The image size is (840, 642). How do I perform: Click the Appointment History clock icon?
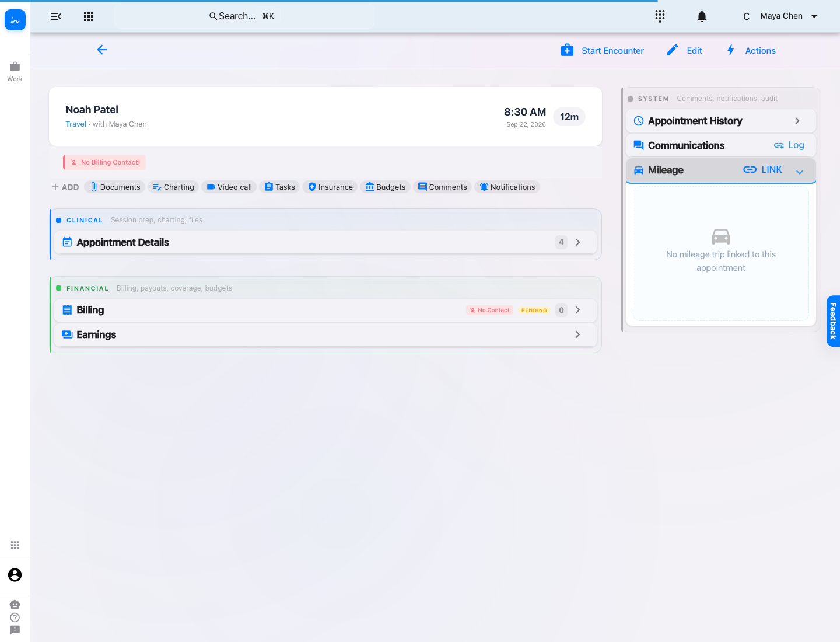pyautogui.click(x=639, y=121)
